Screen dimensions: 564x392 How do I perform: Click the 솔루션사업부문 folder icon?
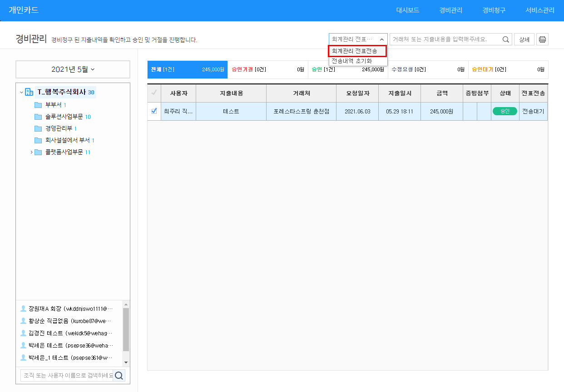pos(38,117)
